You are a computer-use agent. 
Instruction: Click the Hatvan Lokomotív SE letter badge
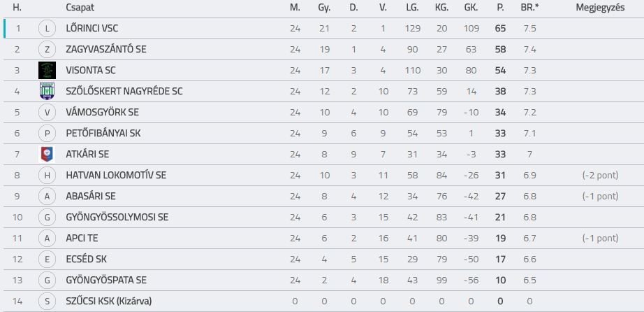47,176
